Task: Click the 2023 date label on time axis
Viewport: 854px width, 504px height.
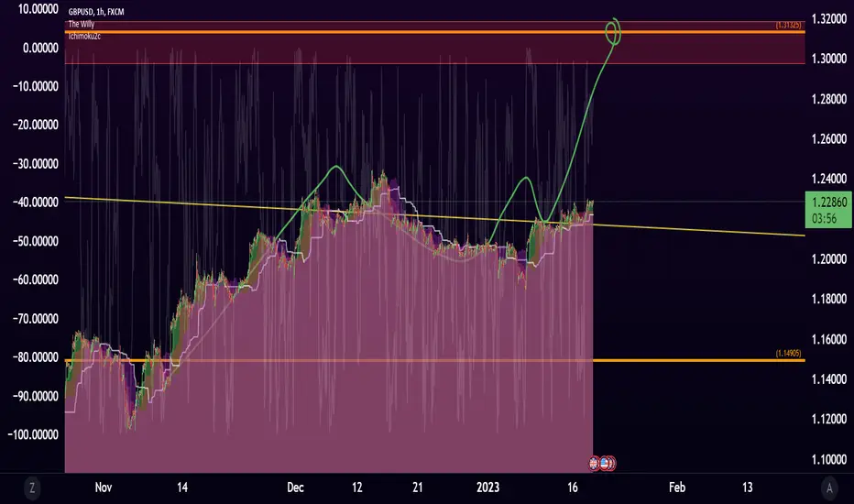Action: coord(488,488)
